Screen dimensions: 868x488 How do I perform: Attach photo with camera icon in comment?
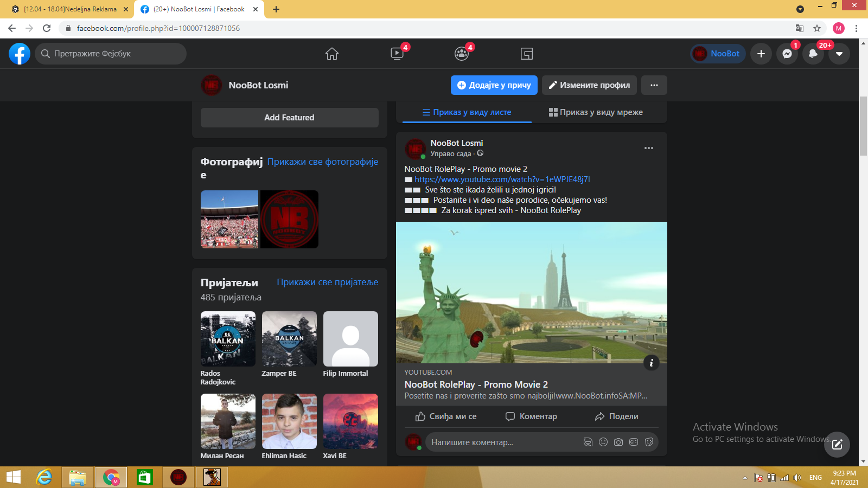click(x=618, y=442)
